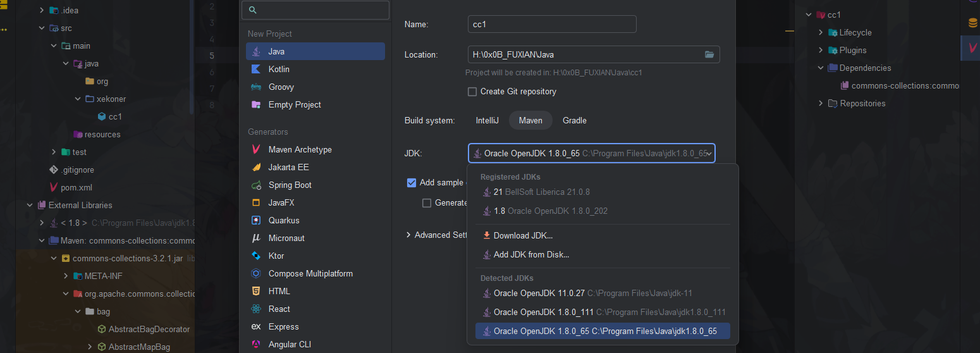Click Download JDK... option
Viewport: 980px width, 353px height.
pyautogui.click(x=603, y=235)
